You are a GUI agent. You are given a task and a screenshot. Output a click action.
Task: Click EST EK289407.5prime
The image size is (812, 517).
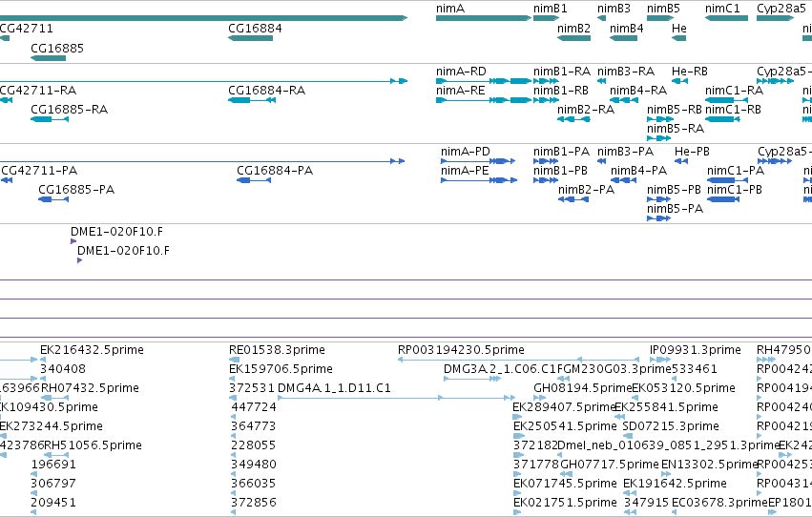click(517, 417)
